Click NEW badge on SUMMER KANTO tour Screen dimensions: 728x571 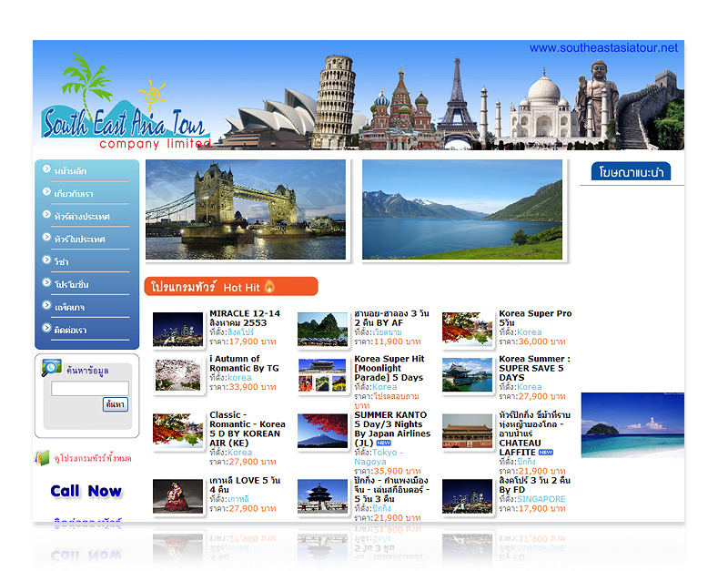coord(383,443)
